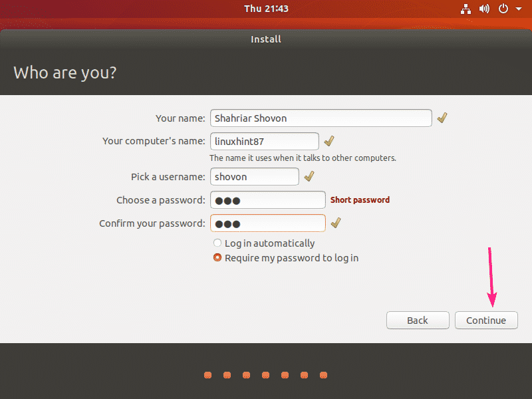The image size is (532, 399).
Task: Click the Confirm your password field
Action: click(x=268, y=223)
